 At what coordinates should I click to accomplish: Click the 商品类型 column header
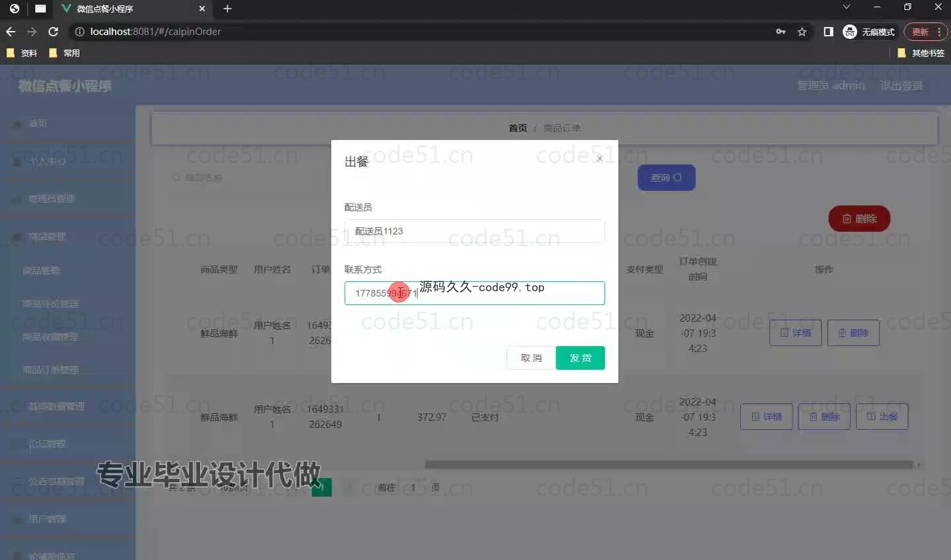tap(219, 269)
